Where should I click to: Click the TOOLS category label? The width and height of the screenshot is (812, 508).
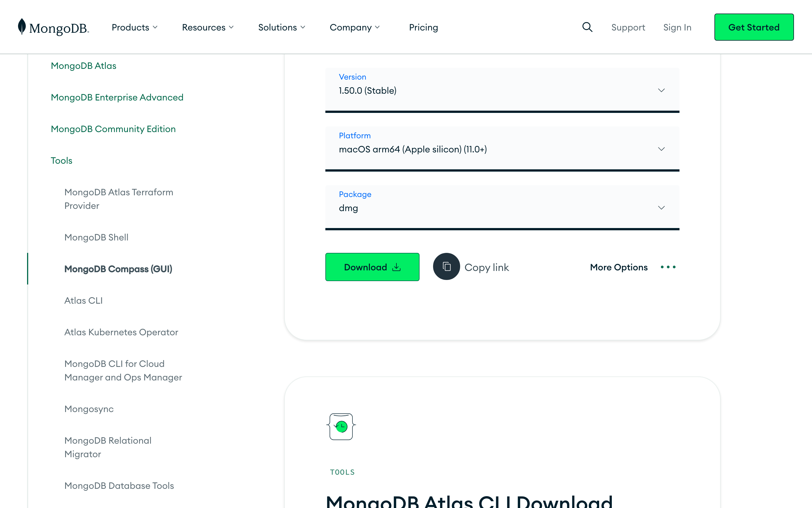point(342,472)
